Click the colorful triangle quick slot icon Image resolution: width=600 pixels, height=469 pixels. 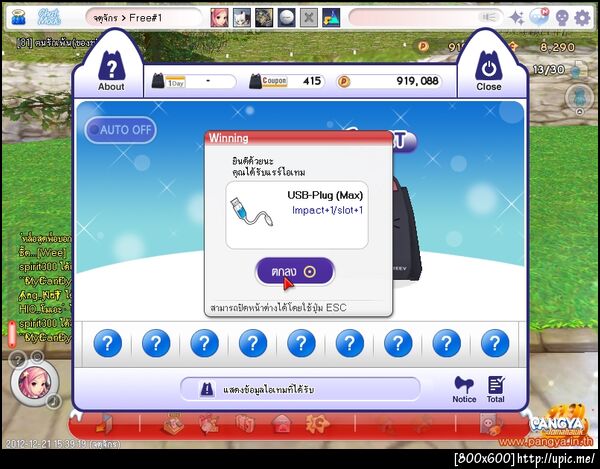click(331, 18)
